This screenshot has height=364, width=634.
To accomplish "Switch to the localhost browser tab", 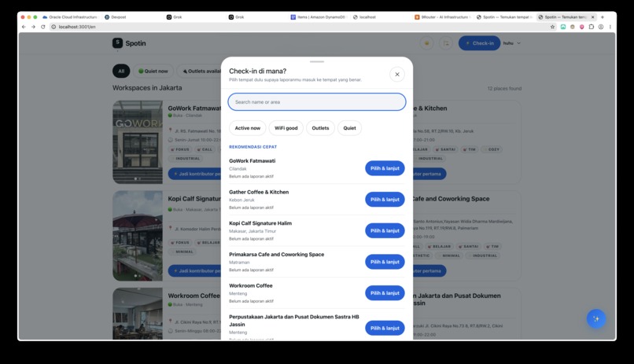I will 364,17.
